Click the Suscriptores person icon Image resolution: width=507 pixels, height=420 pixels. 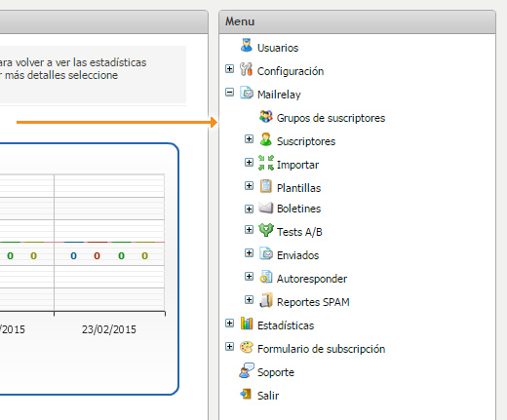[266, 139]
